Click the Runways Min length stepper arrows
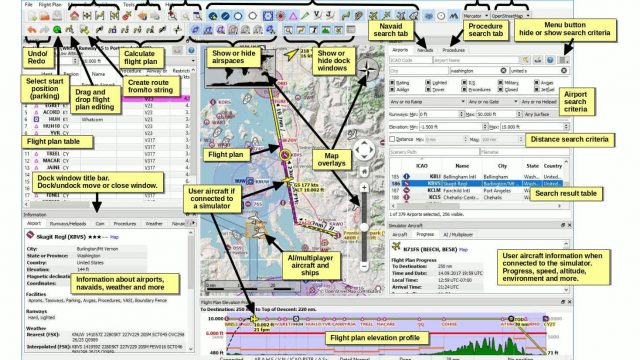Viewport: 640px width, 360px height. click(462, 114)
